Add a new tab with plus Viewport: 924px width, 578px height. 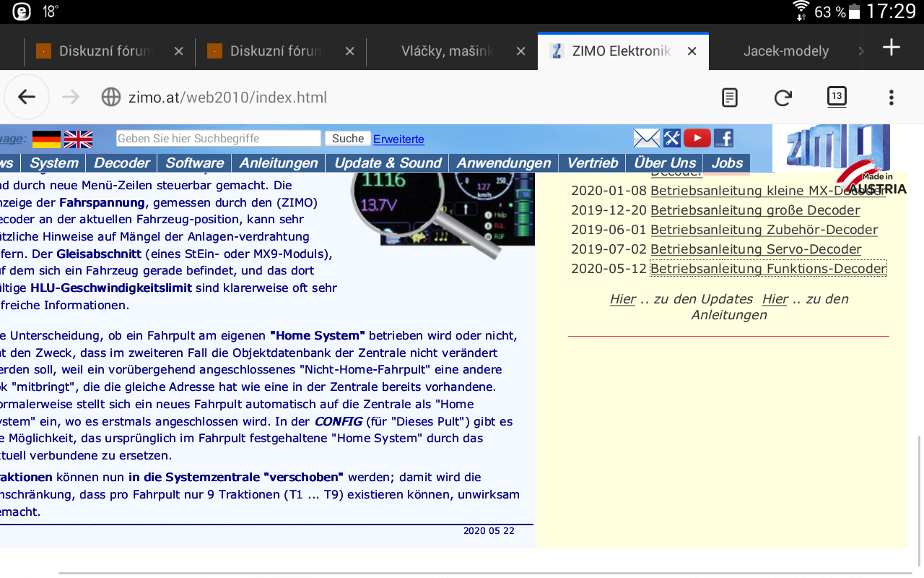coord(892,48)
